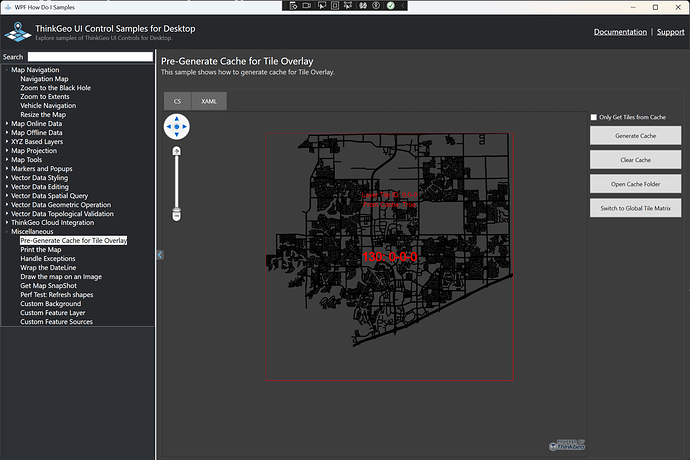Viewport: 690px width, 460px height.
Task: Select the Handle Exceptions sample
Action: tap(48, 258)
